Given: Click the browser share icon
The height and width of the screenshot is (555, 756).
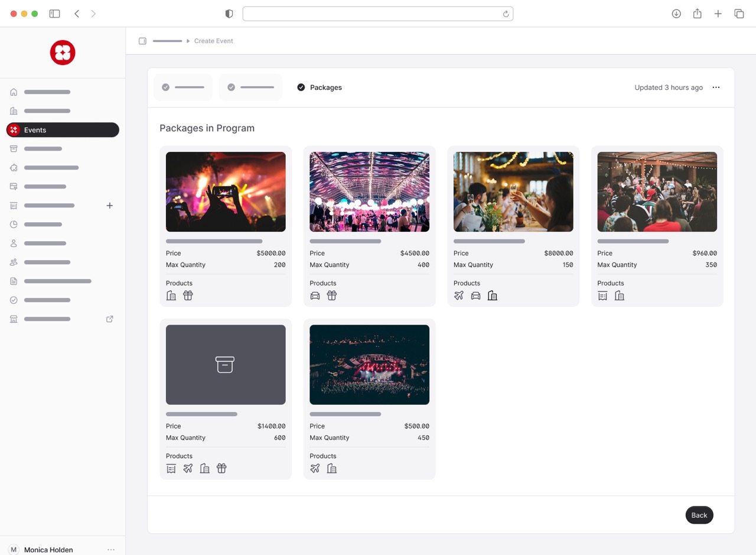Looking at the screenshot, I should tap(697, 14).
